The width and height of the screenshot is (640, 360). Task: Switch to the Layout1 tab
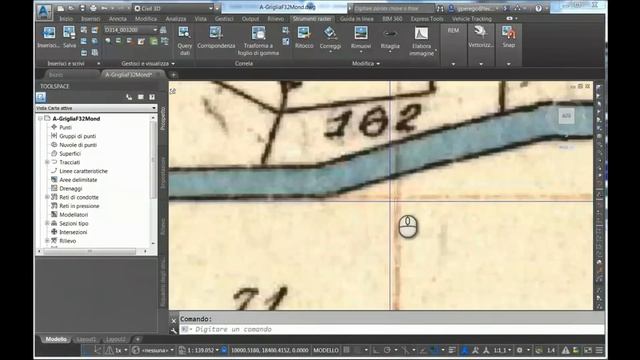[x=86, y=339]
